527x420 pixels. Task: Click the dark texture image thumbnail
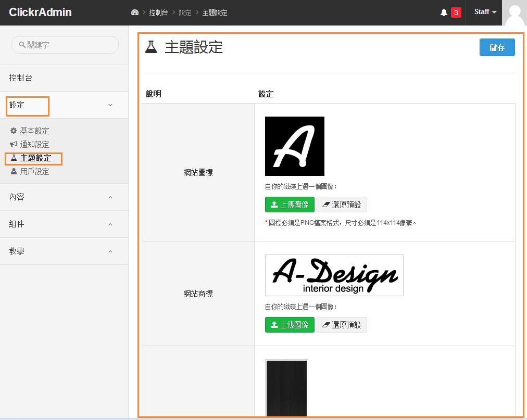[x=287, y=388]
